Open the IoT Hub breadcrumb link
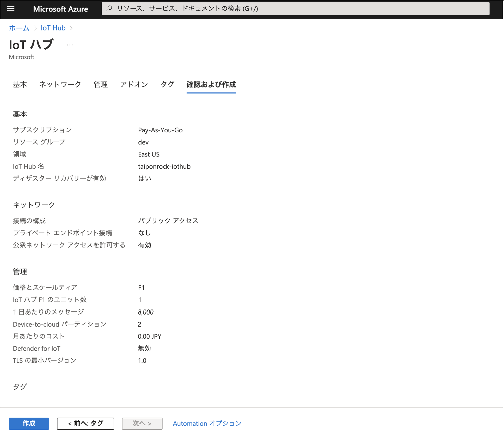Viewport: 504px width, 436px height. coord(53,28)
